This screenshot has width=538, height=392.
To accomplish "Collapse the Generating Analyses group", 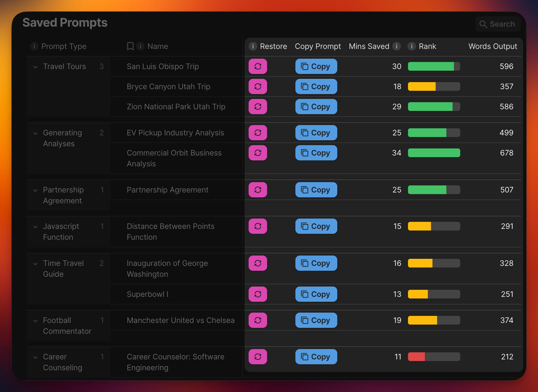I will coord(35,133).
